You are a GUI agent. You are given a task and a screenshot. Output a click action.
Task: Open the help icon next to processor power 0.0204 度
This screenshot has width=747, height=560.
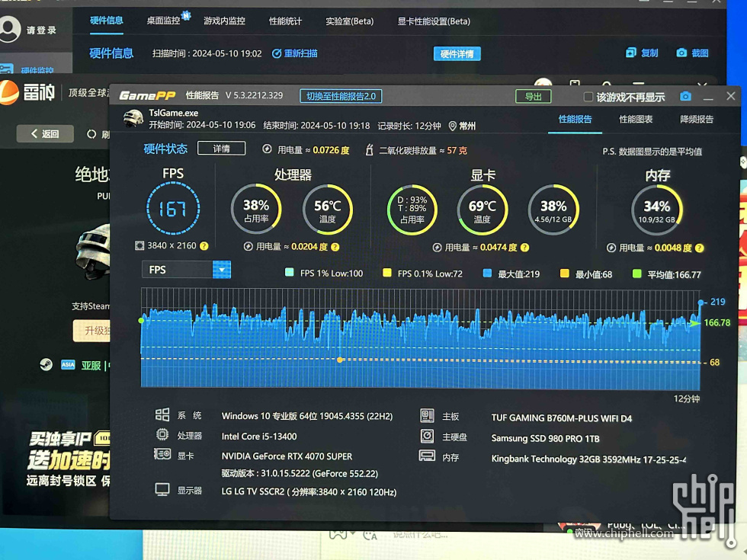[335, 247]
